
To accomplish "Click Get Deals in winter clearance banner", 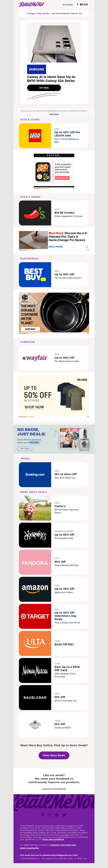I will point(25,448).
